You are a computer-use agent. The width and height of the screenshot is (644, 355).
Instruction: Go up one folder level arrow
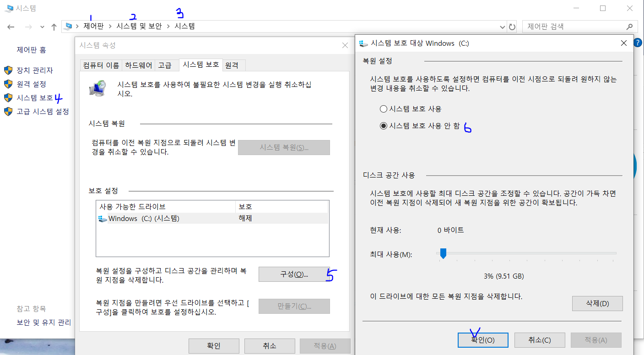54,27
